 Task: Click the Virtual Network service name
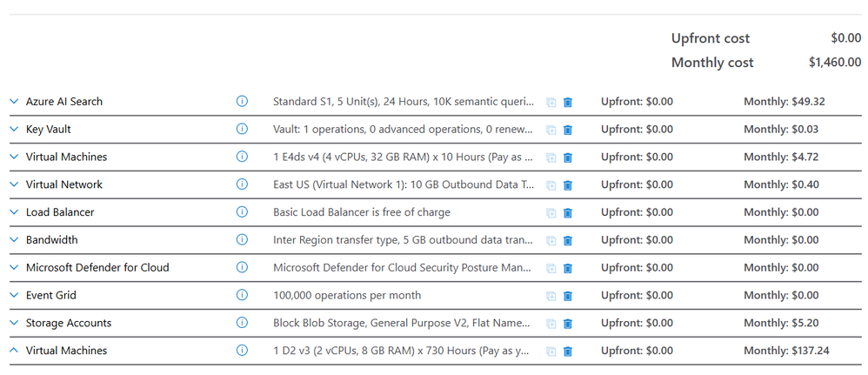(64, 184)
